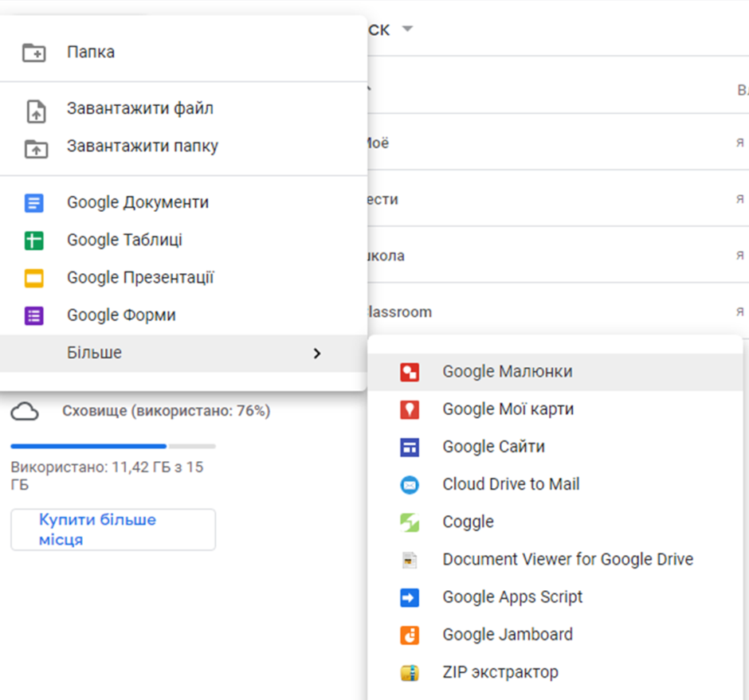Viewport: 749px width, 700px height.
Task: Open the Classroom folder row
Action: pos(558,312)
